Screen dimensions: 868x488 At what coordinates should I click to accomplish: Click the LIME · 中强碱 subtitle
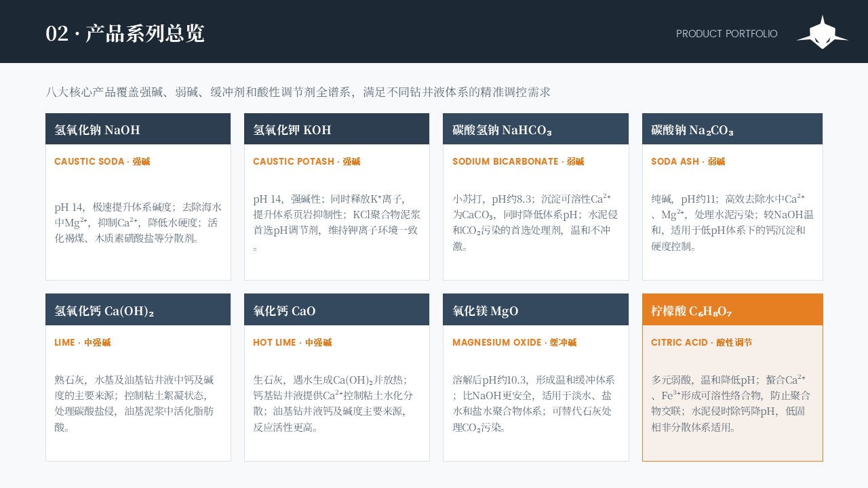click(x=83, y=342)
